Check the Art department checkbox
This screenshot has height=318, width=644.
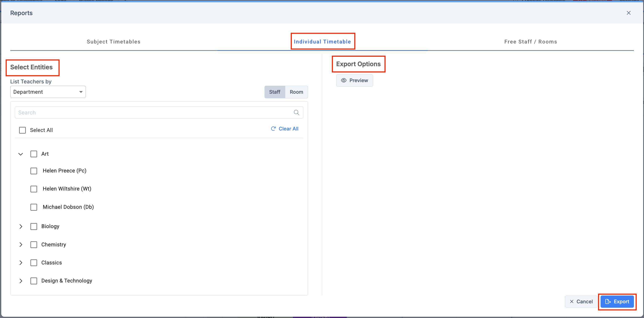[34, 154]
